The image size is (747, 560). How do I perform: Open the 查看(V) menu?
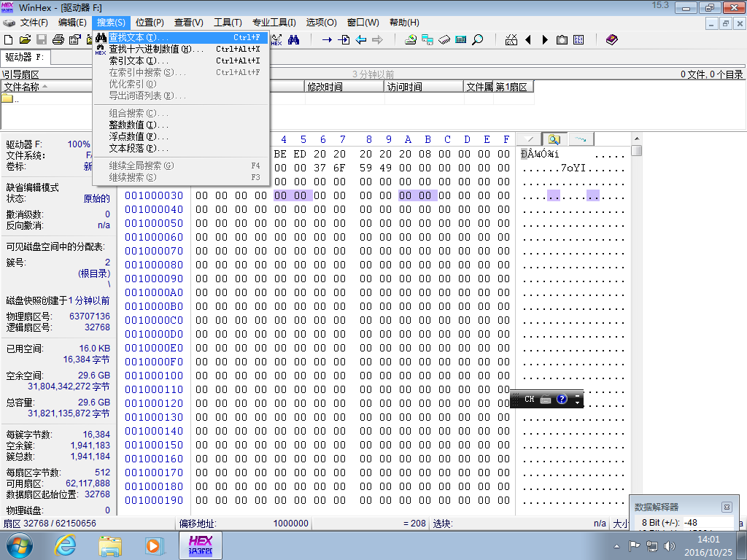[189, 23]
